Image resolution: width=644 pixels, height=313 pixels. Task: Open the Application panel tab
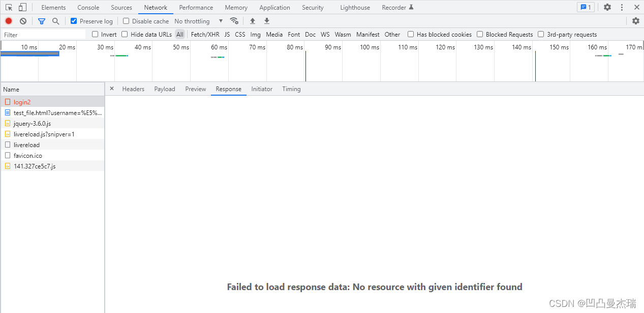pos(274,8)
